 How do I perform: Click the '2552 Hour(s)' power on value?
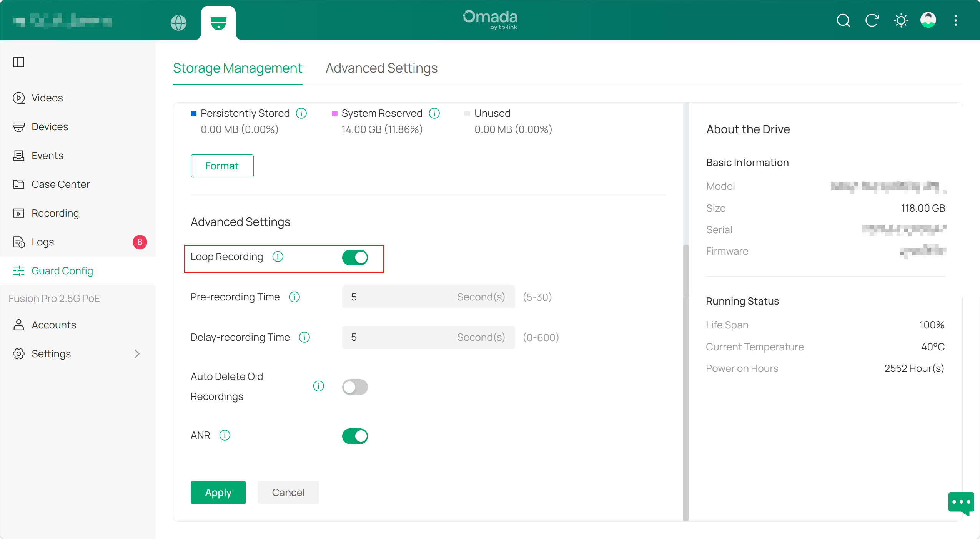point(914,368)
